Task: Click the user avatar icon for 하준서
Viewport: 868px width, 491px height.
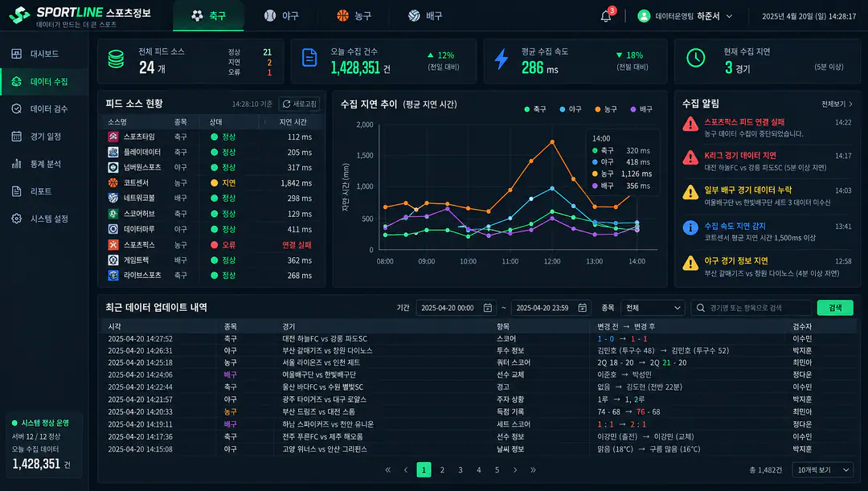Action: coord(644,16)
